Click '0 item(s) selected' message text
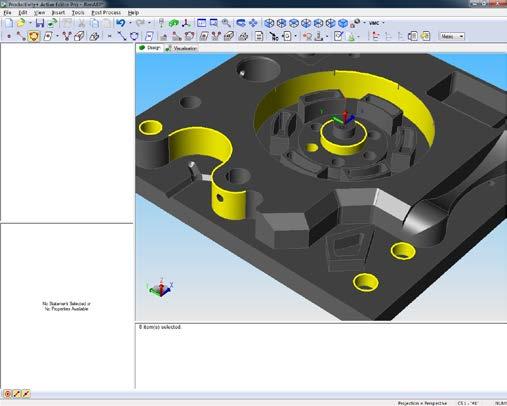The image size is (507, 406). pos(160,327)
